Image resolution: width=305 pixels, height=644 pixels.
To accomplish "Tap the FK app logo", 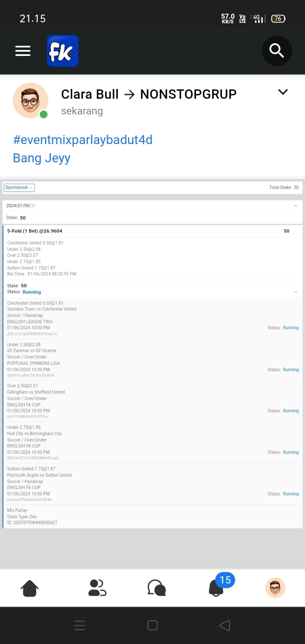I will pyautogui.click(x=63, y=51).
